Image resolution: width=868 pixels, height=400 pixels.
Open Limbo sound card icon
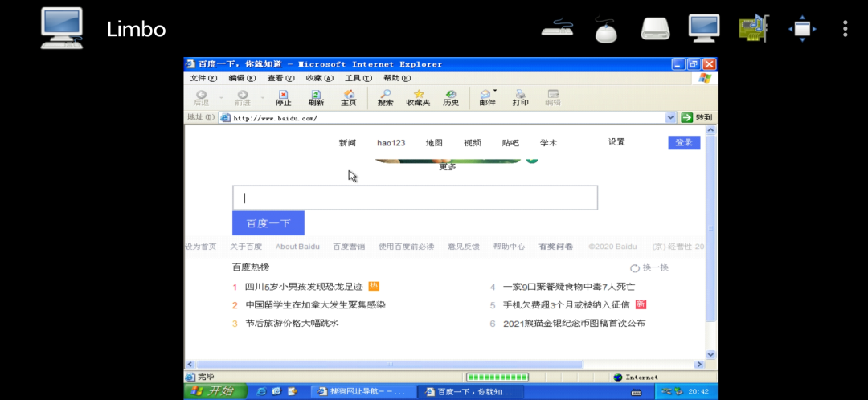pos(753,29)
